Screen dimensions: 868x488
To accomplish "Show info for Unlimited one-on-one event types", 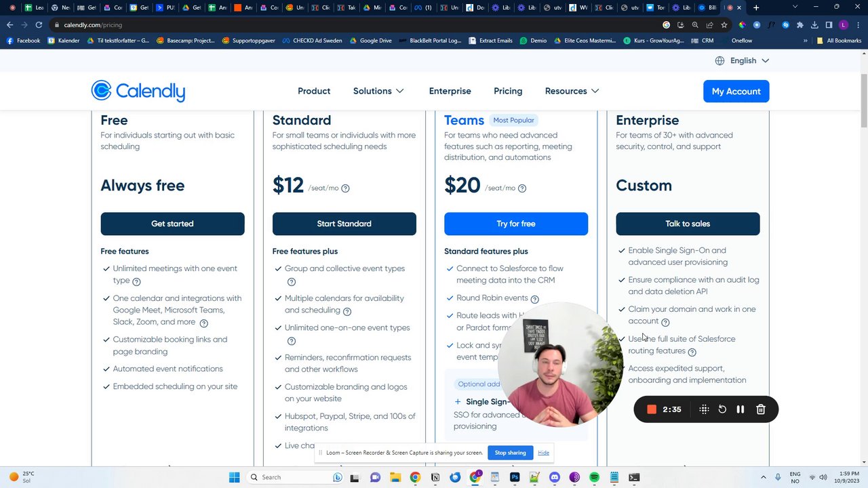I will click(292, 341).
